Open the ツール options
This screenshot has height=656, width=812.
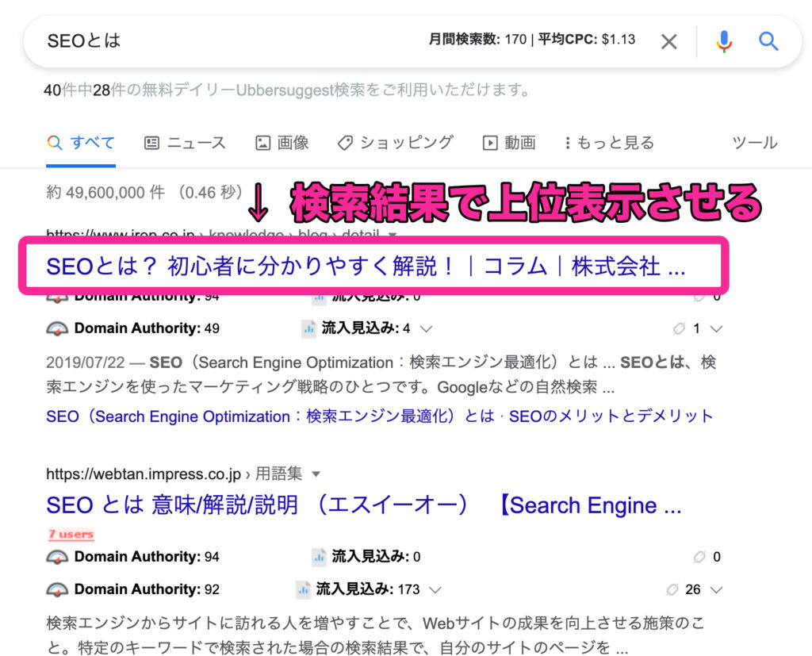(755, 143)
